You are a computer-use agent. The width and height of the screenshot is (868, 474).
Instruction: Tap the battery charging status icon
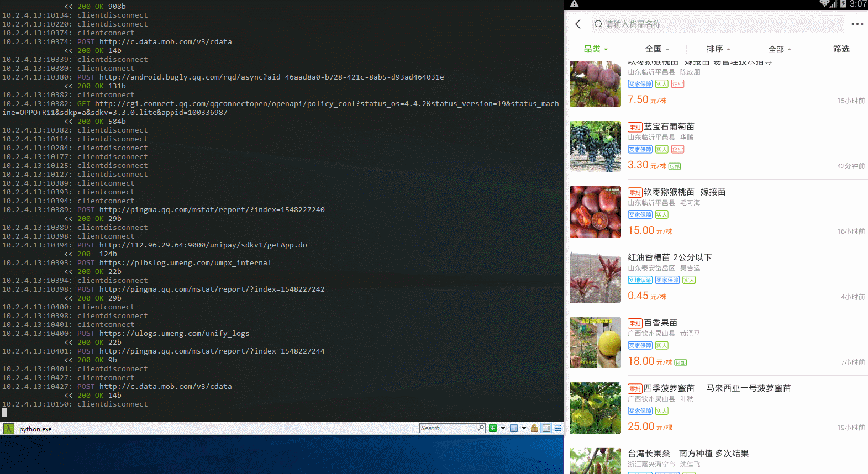[843, 4]
